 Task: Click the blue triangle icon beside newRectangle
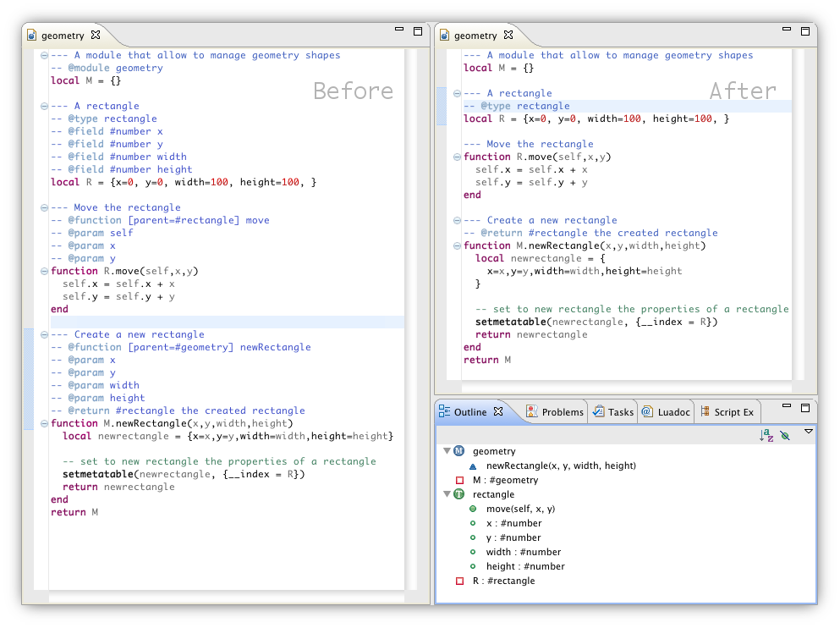(473, 466)
